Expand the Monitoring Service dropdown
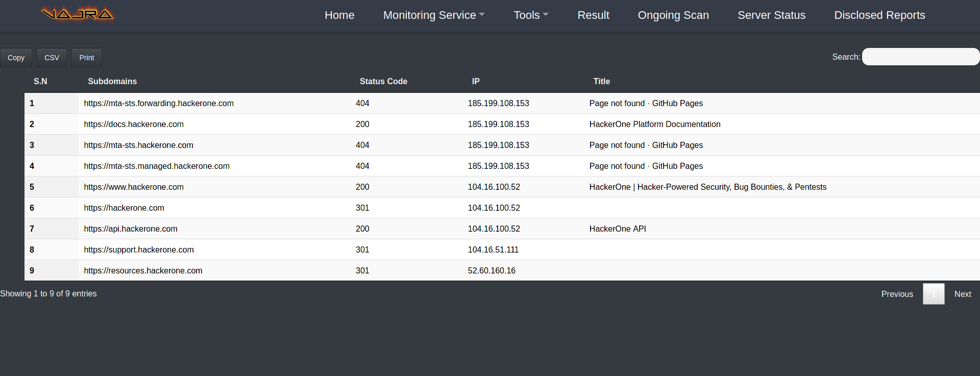Screen dimensions: 980x376 (x=434, y=15)
